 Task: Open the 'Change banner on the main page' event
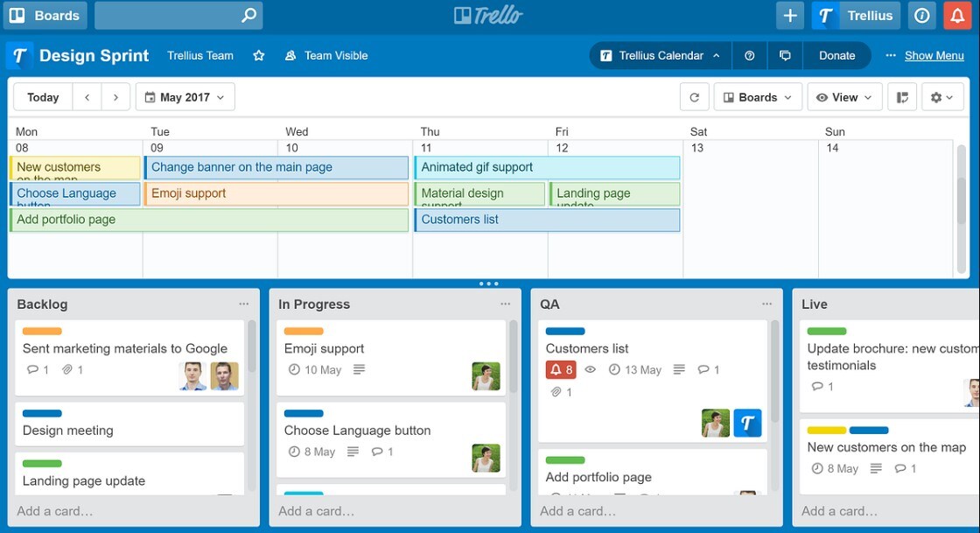276,167
